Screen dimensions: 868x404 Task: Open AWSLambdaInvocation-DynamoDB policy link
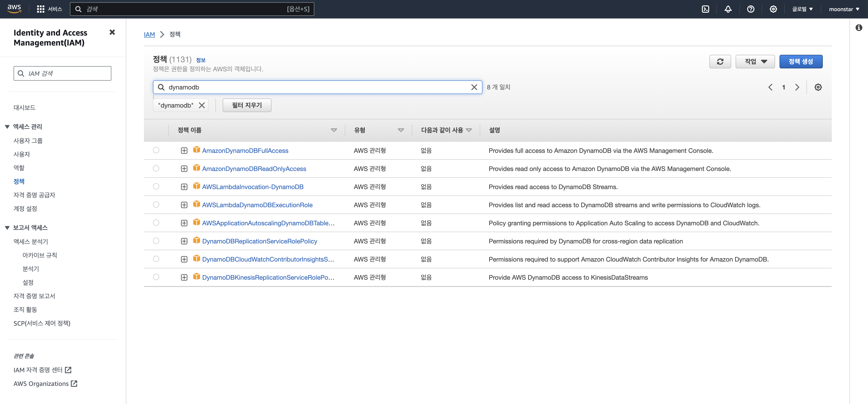point(252,187)
